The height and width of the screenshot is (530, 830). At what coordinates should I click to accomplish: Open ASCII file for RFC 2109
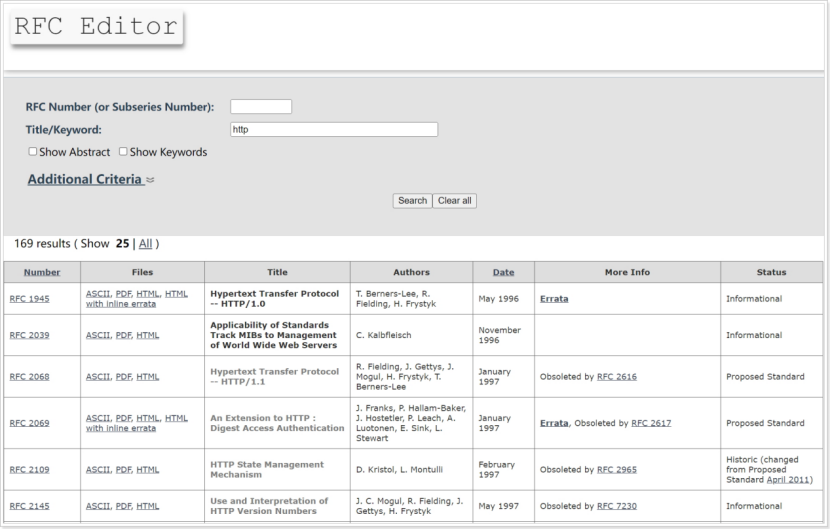(98, 470)
